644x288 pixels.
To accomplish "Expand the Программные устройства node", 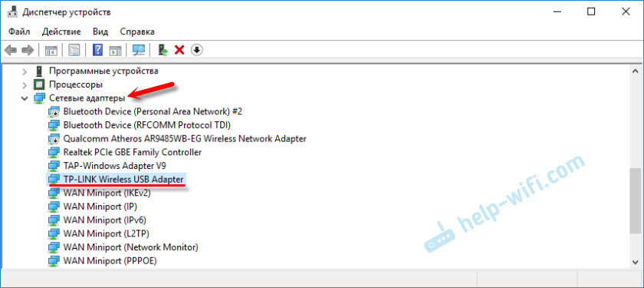I will [25, 71].
